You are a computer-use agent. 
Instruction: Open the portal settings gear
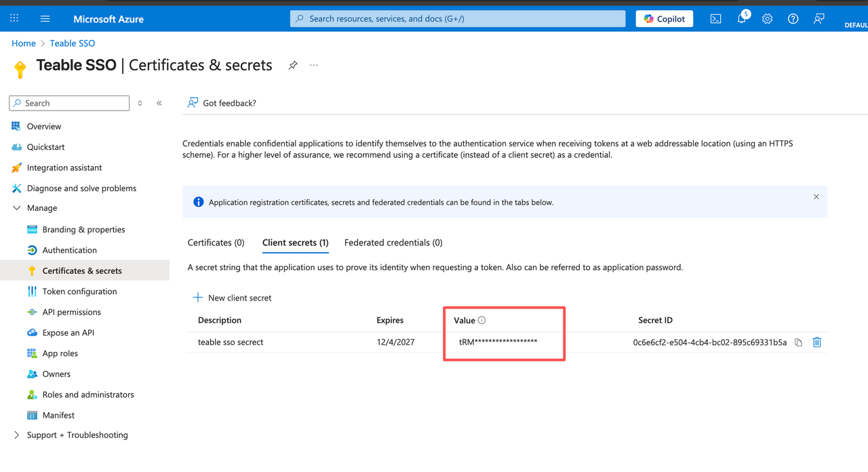click(767, 19)
